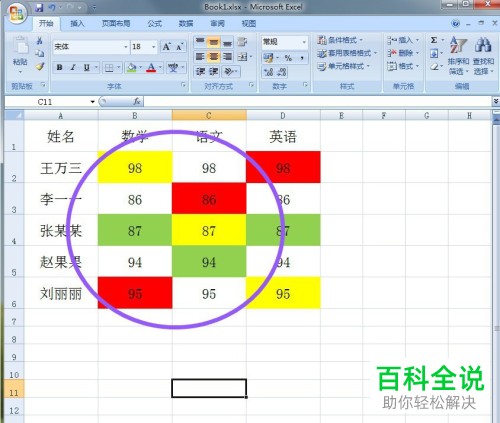
Task: Click the Borders icon
Action: [109, 68]
